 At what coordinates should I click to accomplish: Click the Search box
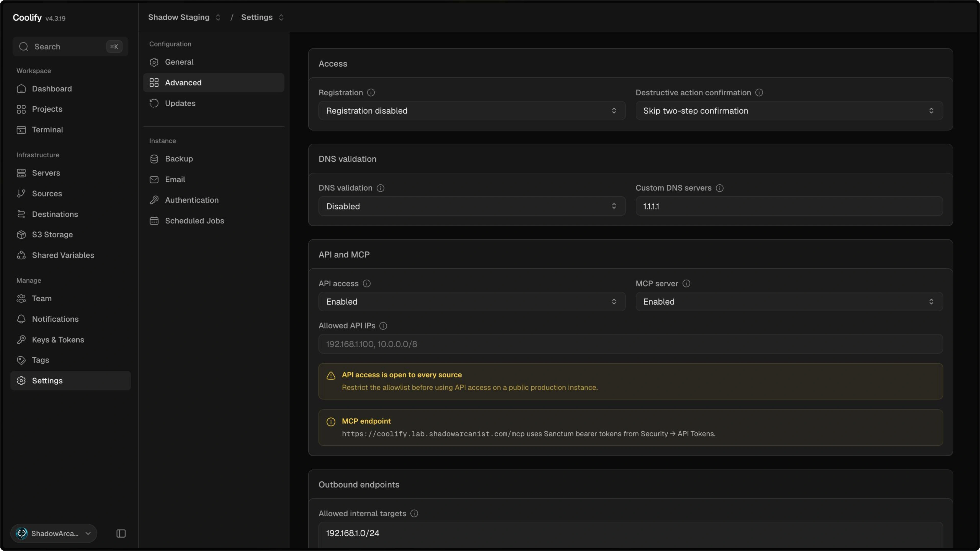(x=70, y=46)
